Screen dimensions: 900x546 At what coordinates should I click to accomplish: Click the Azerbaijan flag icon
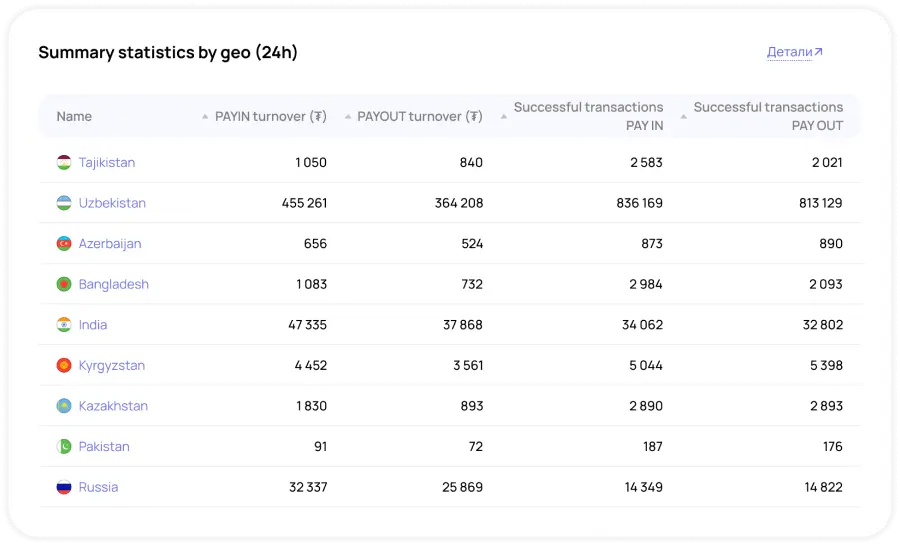[64, 244]
